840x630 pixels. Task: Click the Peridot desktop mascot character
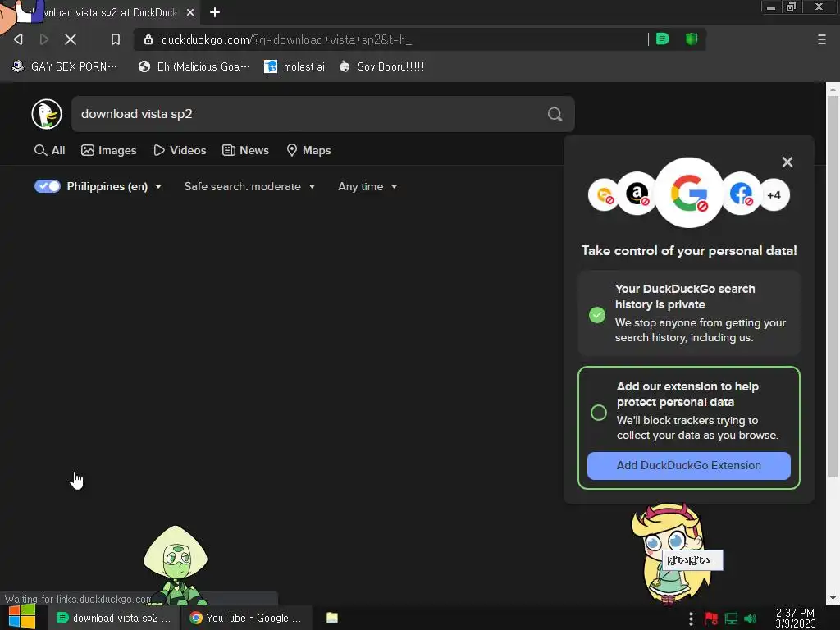pos(176,565)
